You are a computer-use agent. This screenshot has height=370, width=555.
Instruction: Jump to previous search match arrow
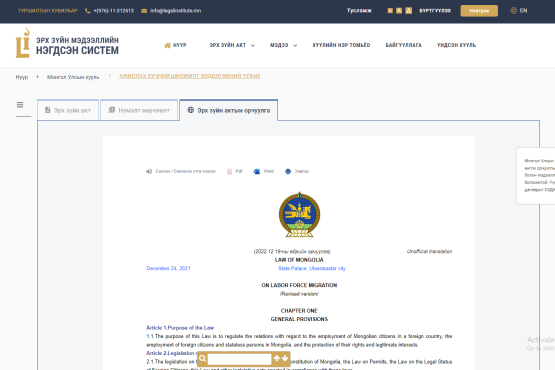point(277,358)
